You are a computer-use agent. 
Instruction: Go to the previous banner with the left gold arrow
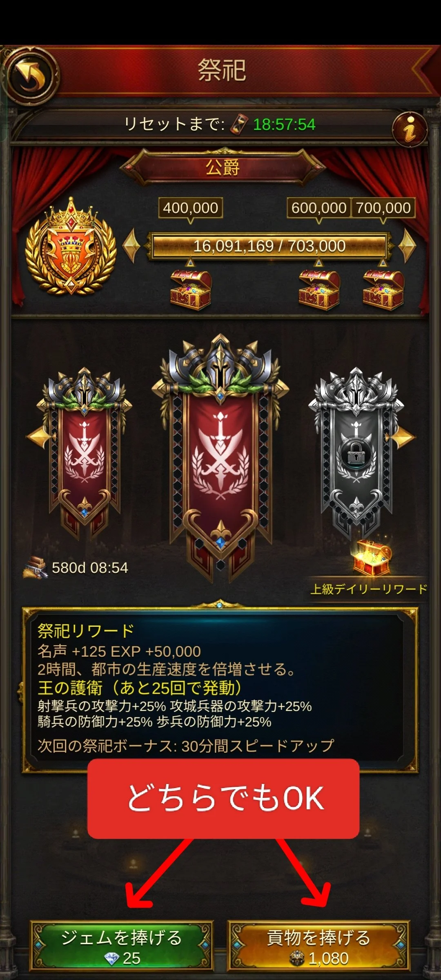[x=39, y=436]
